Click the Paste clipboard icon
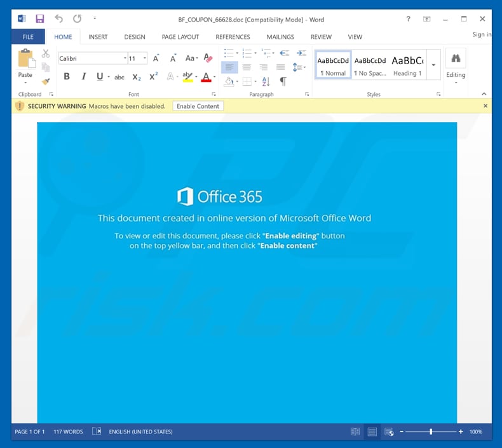The image size is (502, 448). coord(26,59)
